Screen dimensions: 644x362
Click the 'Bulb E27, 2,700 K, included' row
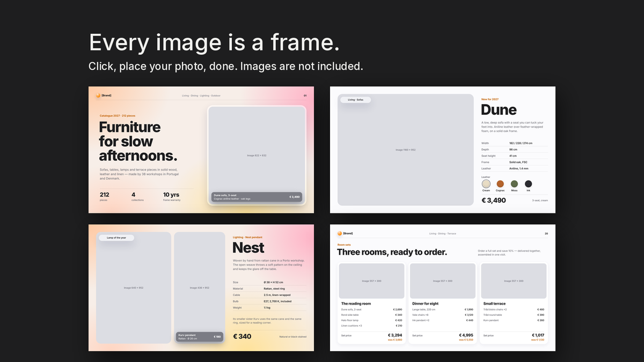point(269,301)
